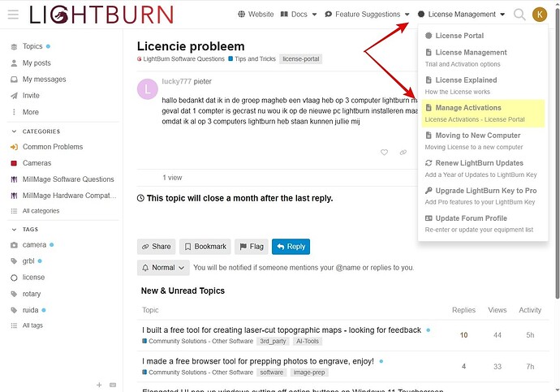Choose Moving to New Computer entry
This screenshot has width=560, height=392.
(x=483, y=140)
